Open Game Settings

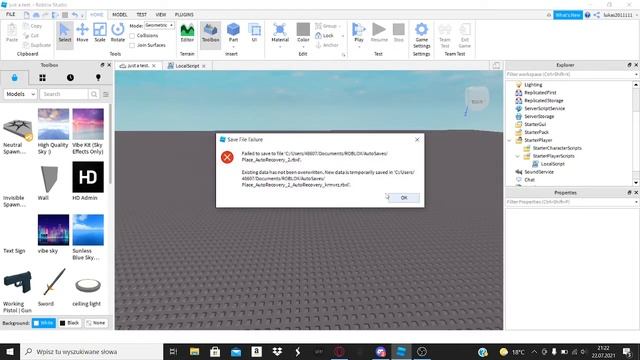(421, 36)
